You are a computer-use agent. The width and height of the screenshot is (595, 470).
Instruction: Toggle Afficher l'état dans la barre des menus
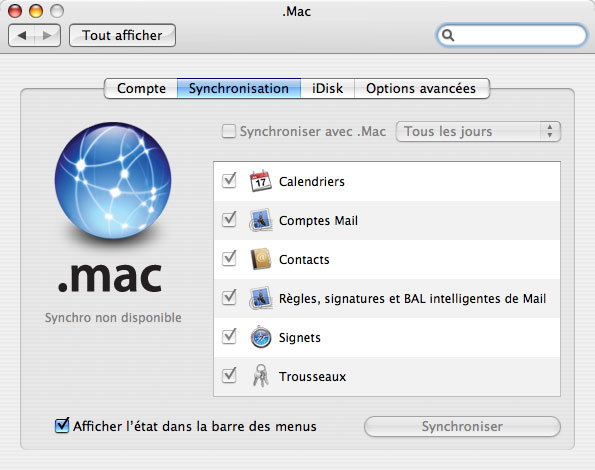point(62,425)
